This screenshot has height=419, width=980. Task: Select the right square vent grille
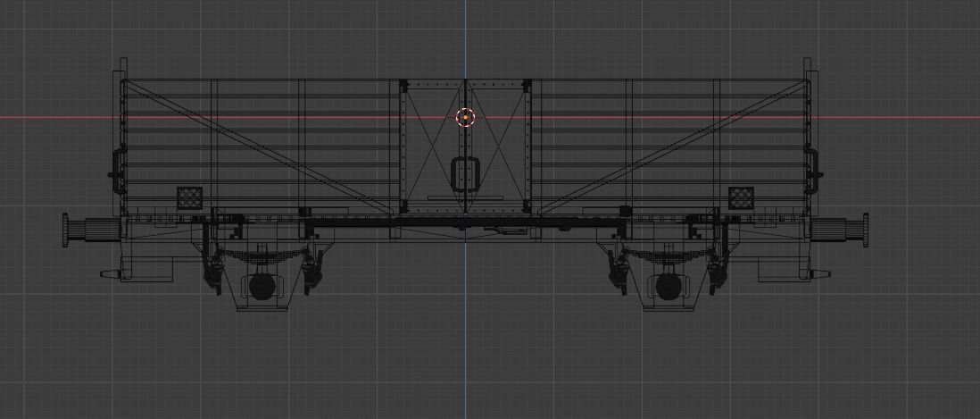pos(741,197)
